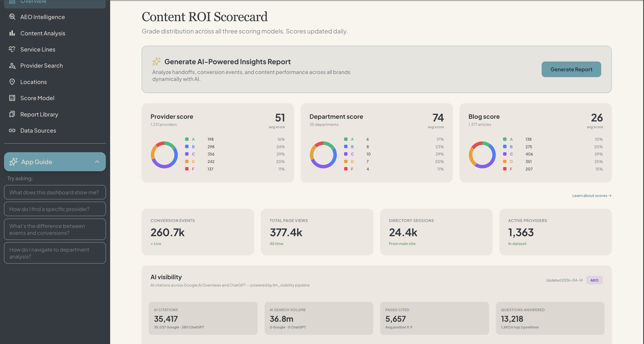Click the Locations pin icon
Image resolution: width=644 pixels, height=344 pixels.
[12, 82]
